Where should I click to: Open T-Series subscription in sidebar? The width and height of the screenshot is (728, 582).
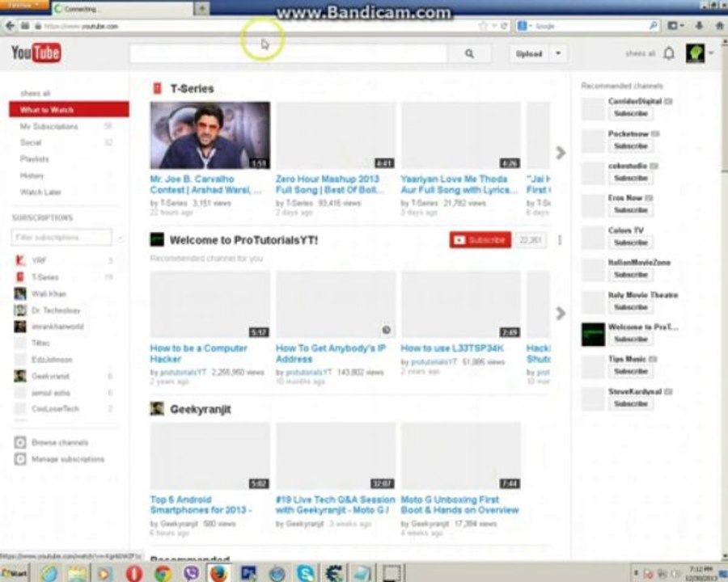coord(45,277)
